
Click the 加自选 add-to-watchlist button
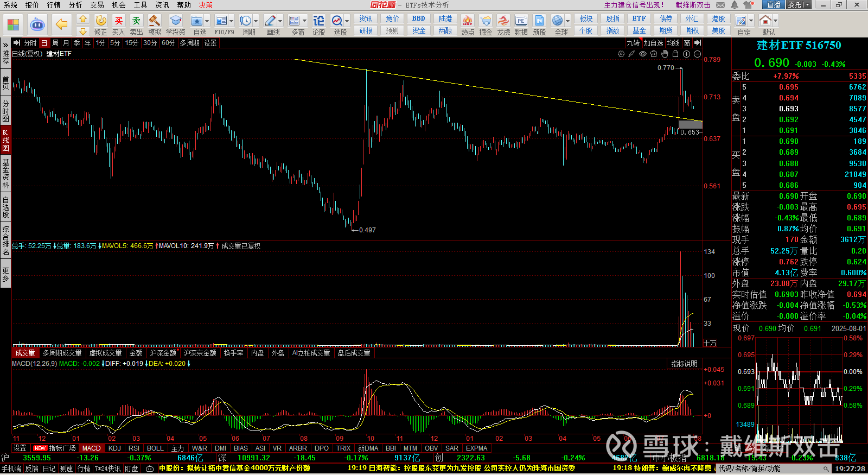(654, 43)
